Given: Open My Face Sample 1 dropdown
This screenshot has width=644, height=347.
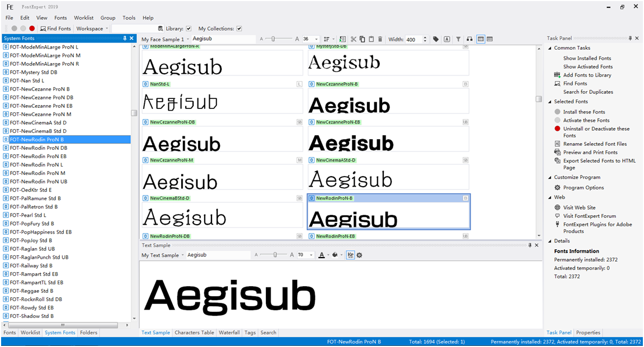Looking at the screenshot, I should pos(165,39).
